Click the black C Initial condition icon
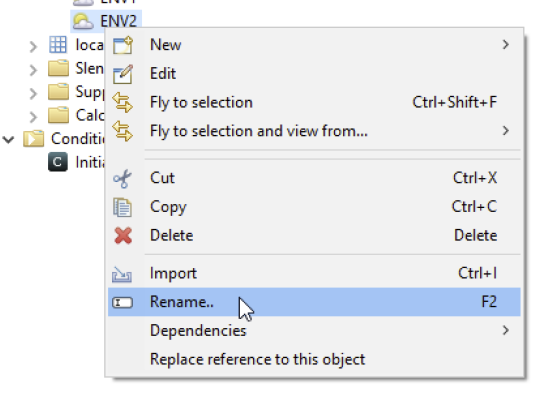This screenshot has height=396, width=553. click(58, 162)
